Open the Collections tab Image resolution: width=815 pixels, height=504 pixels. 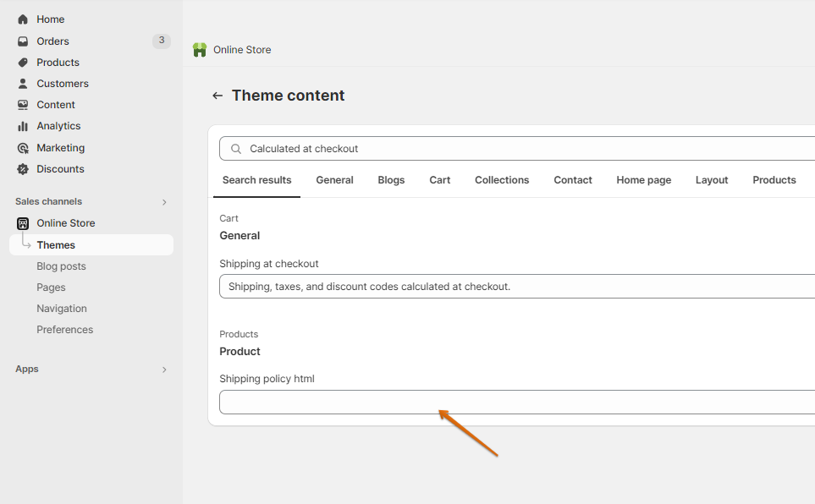502,180
